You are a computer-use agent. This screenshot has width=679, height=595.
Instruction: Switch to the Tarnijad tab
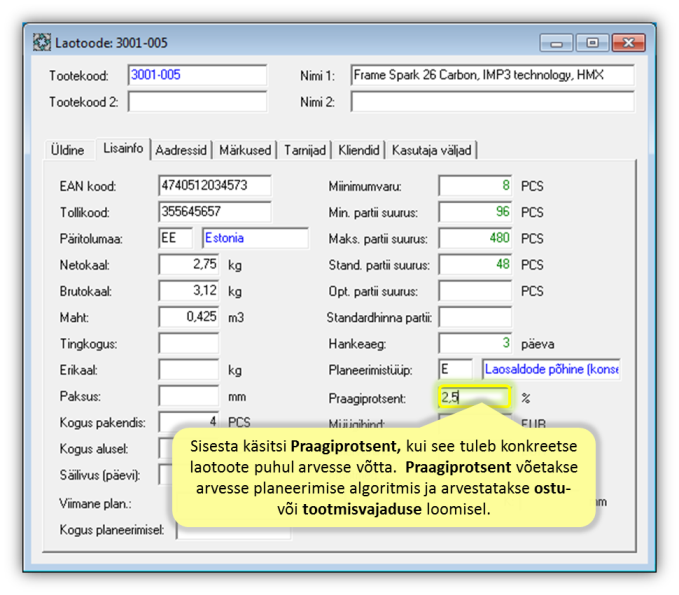305,150
